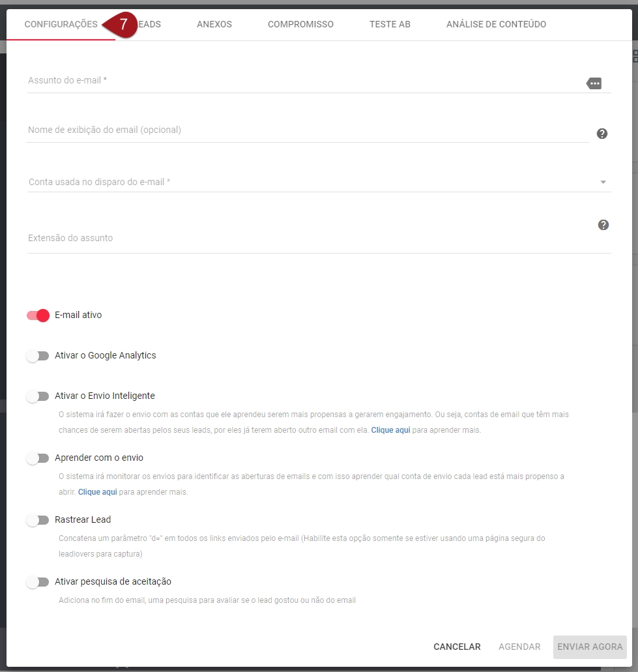The height and width of the screenshot is (672, 638).
Task: Click help icon beside display name field
Action: 602,134
